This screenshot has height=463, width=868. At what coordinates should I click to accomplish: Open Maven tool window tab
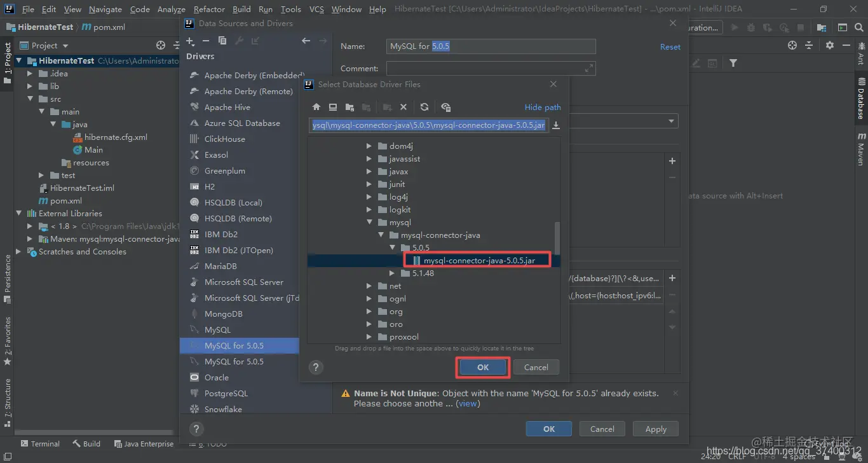tap(861, 149)
